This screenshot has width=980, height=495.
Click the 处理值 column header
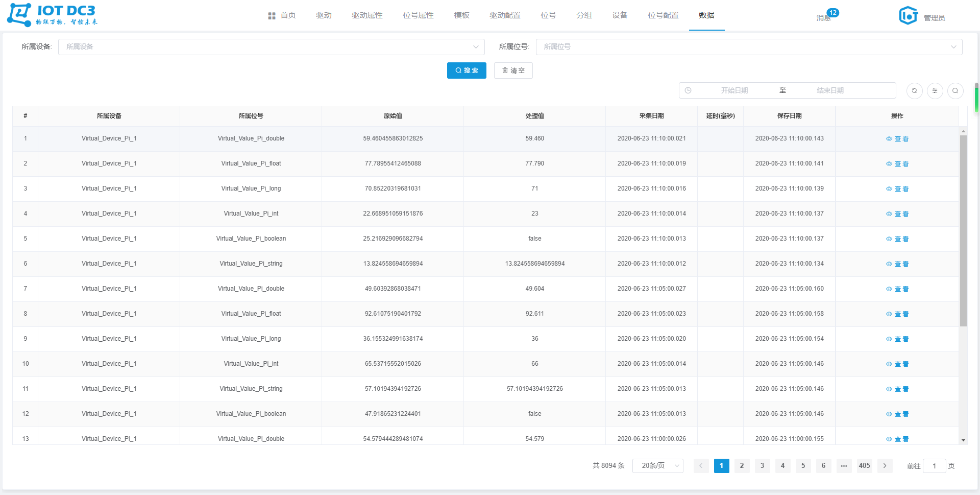[534, 116]
